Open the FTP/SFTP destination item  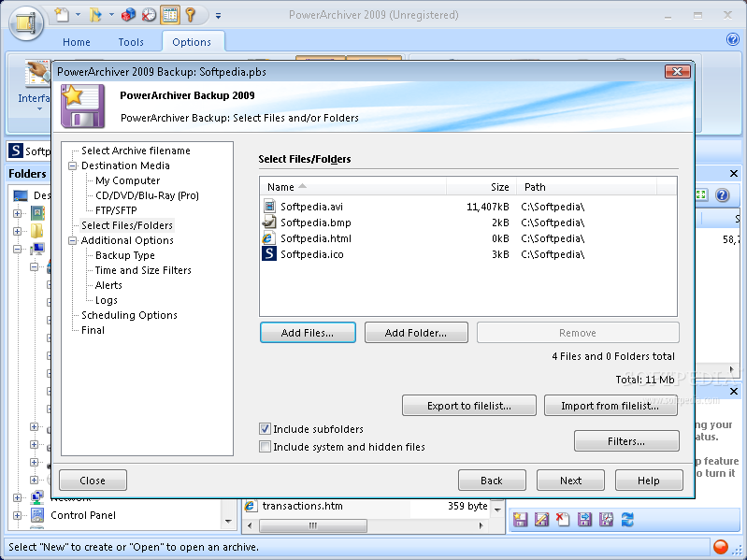(x=116, y=210)
